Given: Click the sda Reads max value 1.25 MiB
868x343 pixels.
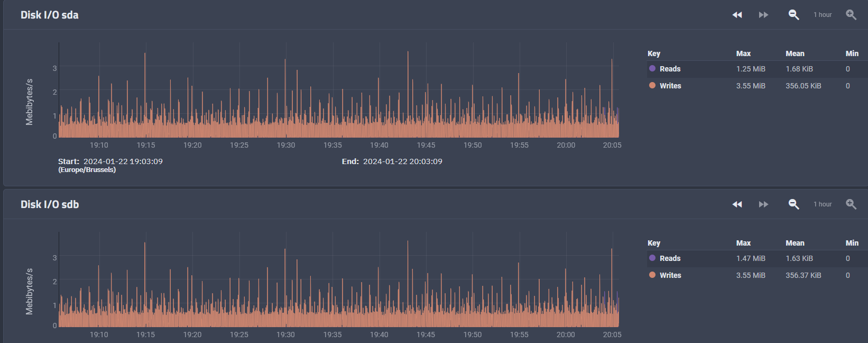Looking at the screenshot, I should [x=751, y=69].
